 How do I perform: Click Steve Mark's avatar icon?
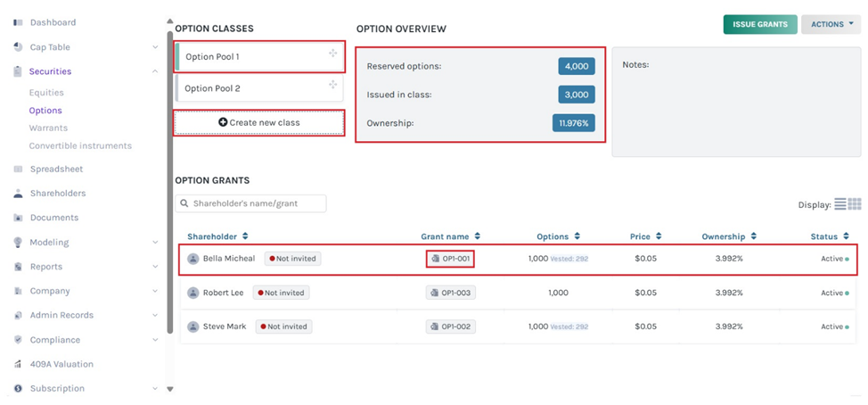pos(193,326)
